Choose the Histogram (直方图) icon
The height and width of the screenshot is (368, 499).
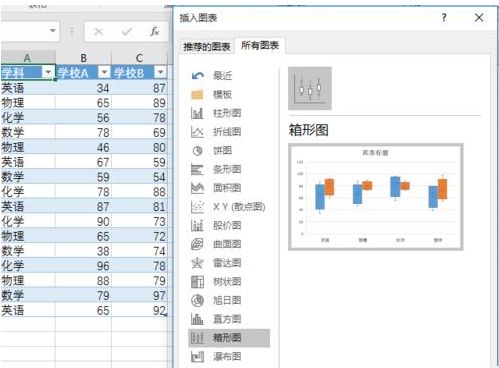[x=197, y=319]
